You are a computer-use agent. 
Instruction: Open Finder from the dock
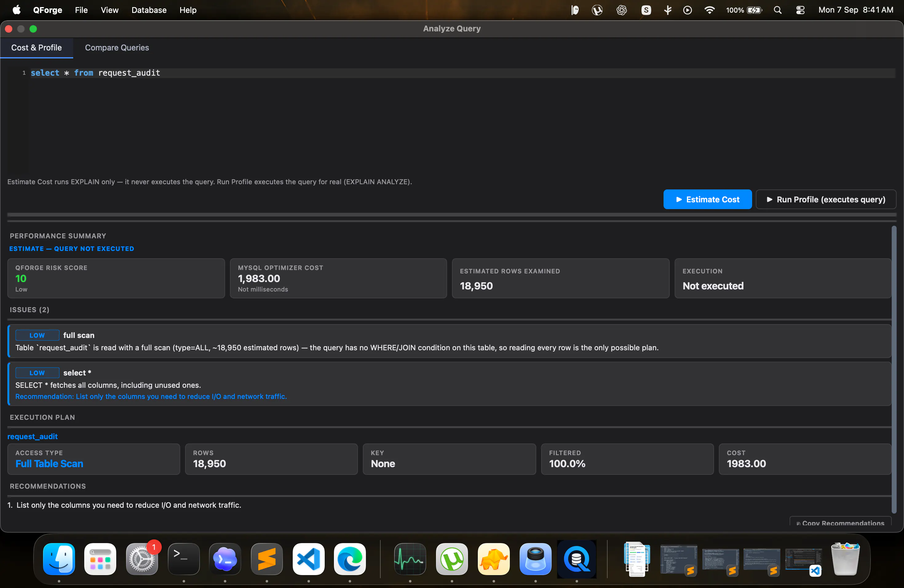[59, 559]
